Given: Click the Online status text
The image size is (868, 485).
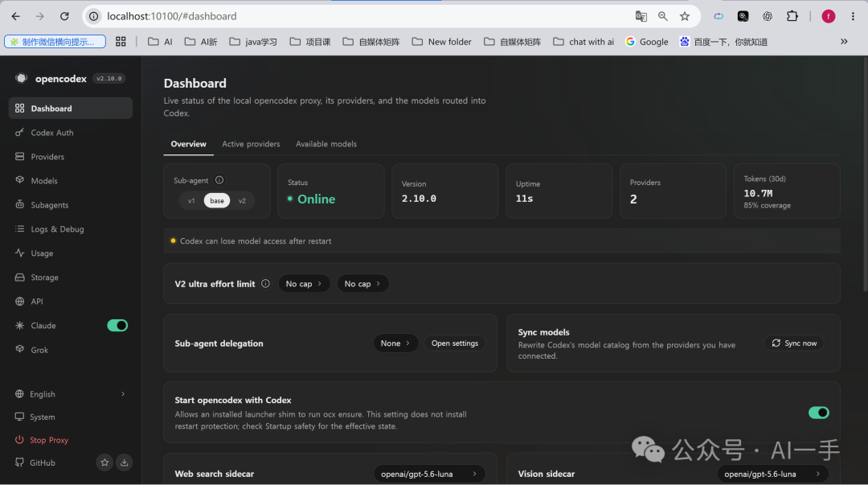Looking at the screenshot, I should coord(316,199).
